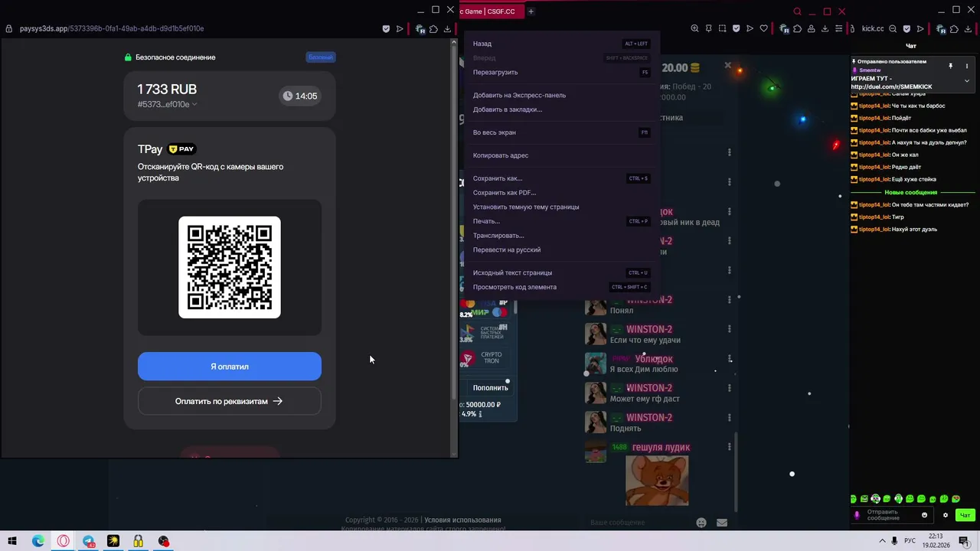Click the red search icon in CSGF title bar
The width and height of the screenshot is (980, 551).
[x=797, y=11]
